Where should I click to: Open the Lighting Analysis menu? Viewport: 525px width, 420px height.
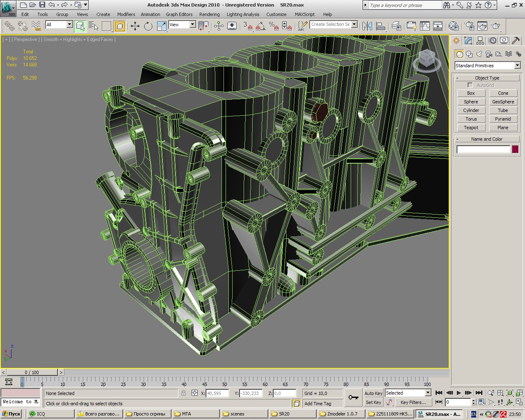[243, 14]
